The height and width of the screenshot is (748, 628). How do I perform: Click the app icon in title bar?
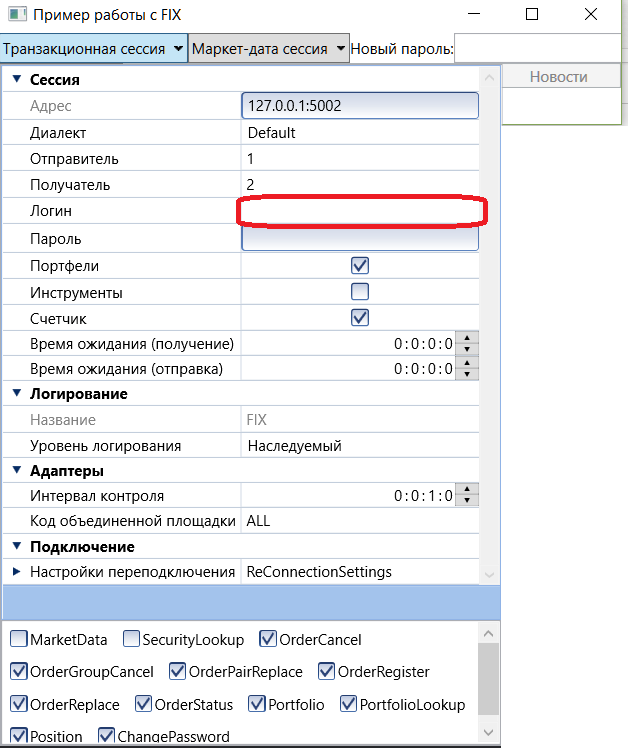(x=16, y=15)
